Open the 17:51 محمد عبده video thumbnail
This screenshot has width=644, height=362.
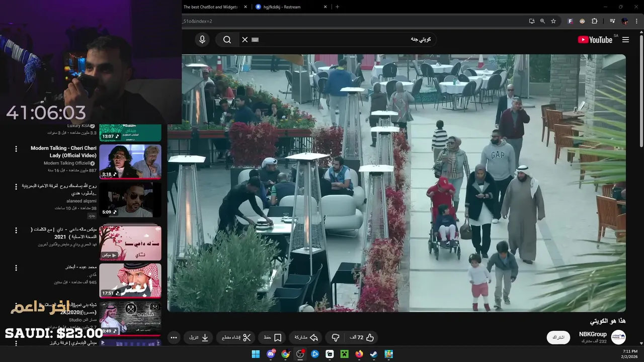(130, 281)
